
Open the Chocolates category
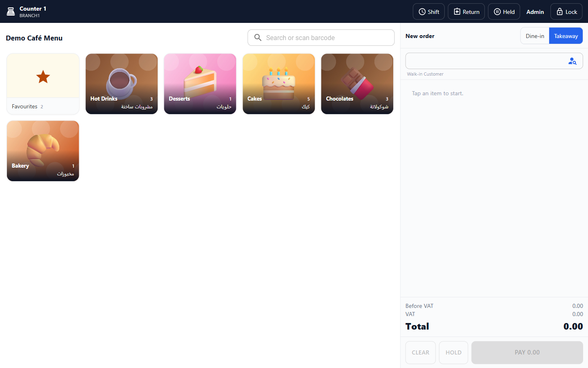(x=357, y=84)
